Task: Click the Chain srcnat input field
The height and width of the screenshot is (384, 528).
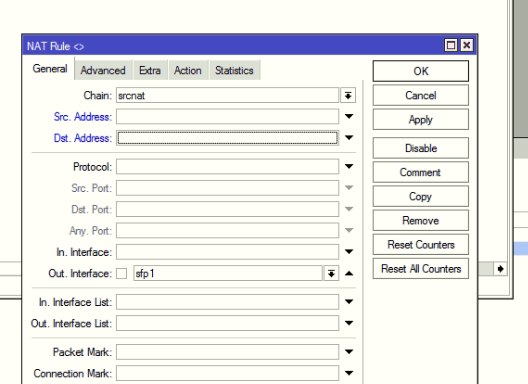Action: [x=227, y=96]
